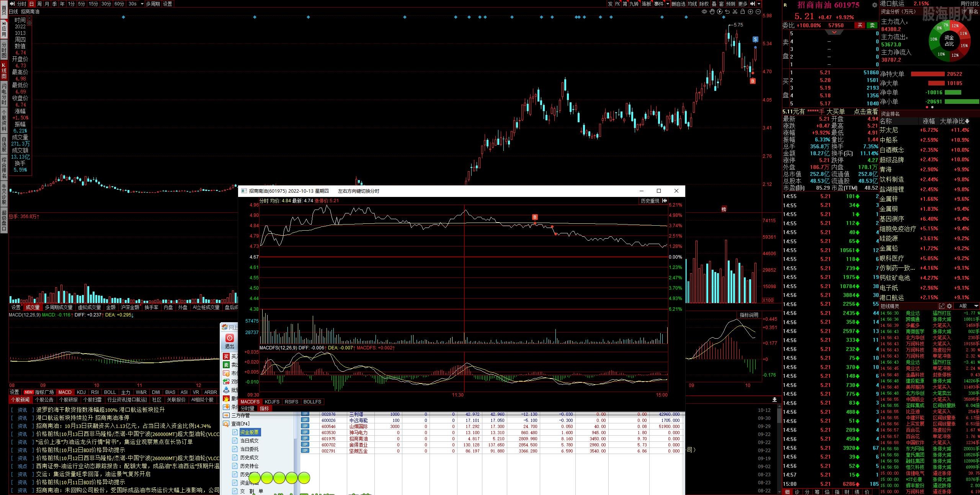This screenshot has width=980, height=495.
Task: Open the dropdown arrow next to 事件
Action: [668, 4]
